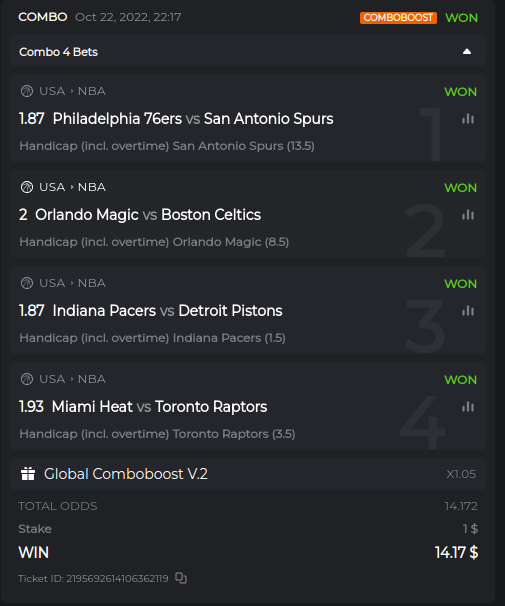Collapse the Combo 4 Bets section

[x=467, y=51]
